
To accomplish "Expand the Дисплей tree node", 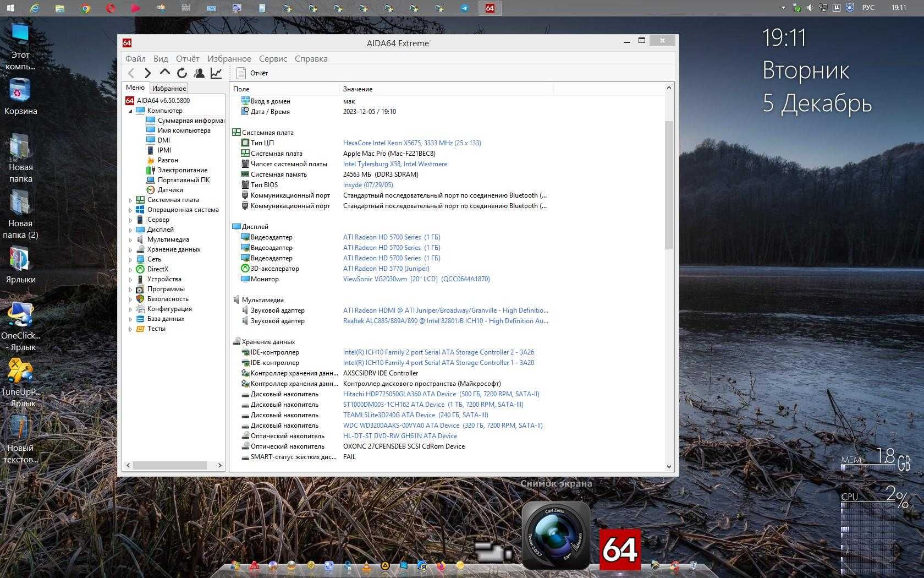I will pos(130,230).
